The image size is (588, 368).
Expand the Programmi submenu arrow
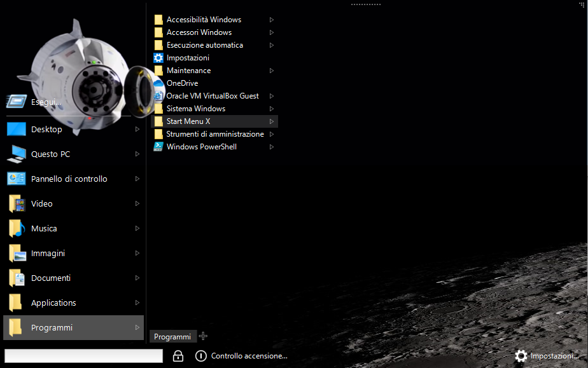[x=137, y=327]
